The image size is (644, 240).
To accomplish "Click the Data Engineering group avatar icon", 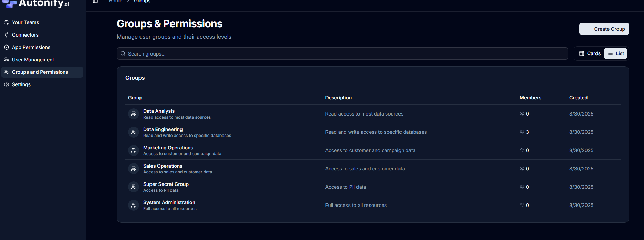I will [134, 132].
